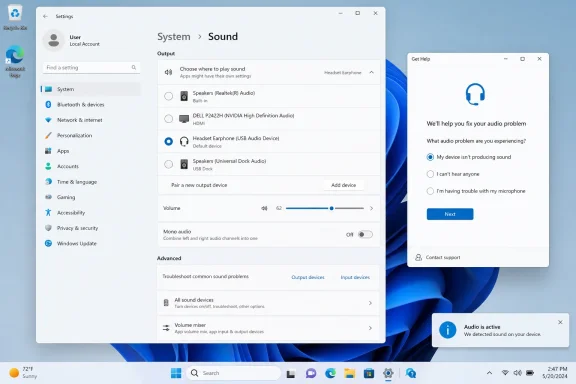The image size is (576, 384).
Task: Select Speakers (Universal Dock Audio) radio button
Action: coord(169,164)
